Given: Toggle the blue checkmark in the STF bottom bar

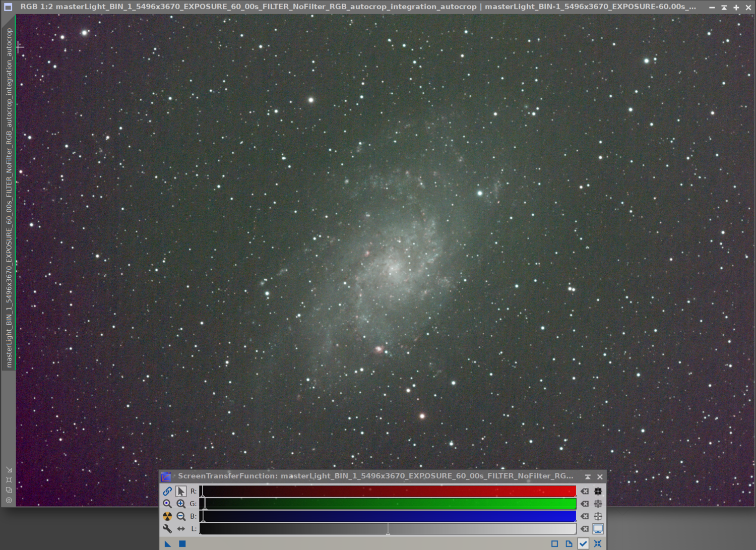Looking at the screenshot, I should tap(583, 544).
